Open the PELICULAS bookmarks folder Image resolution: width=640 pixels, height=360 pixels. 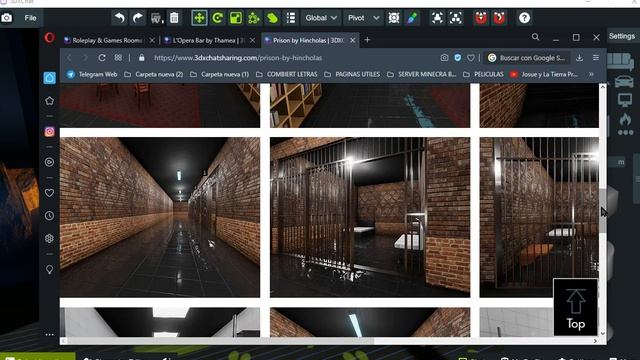(x=483, y=74)
